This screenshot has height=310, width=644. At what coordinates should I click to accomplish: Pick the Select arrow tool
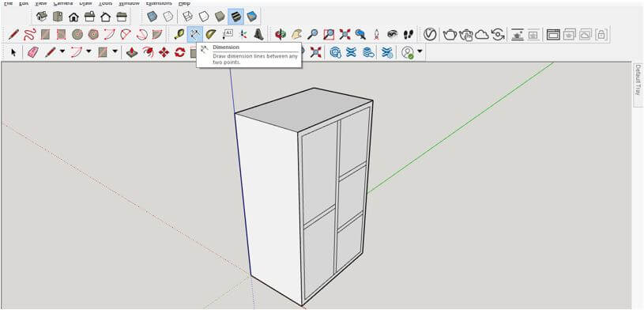(x=13, y=53)
